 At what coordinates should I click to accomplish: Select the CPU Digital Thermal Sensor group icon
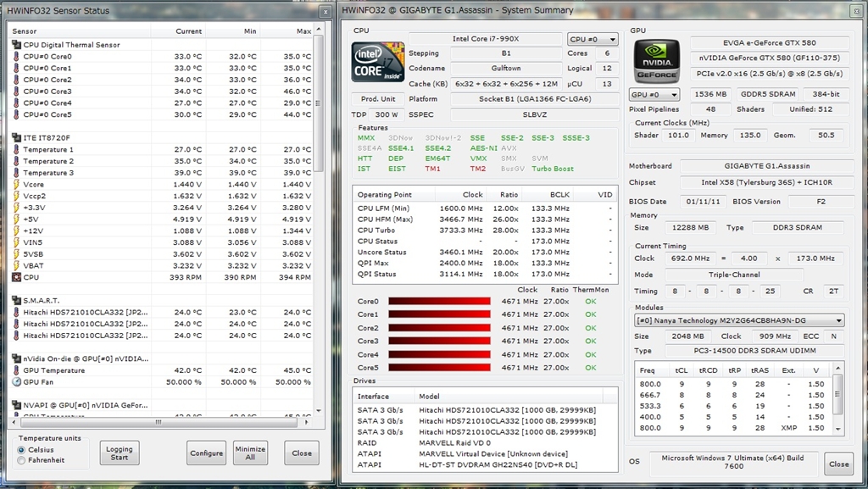pyautogui.click(x=16, y=45)
